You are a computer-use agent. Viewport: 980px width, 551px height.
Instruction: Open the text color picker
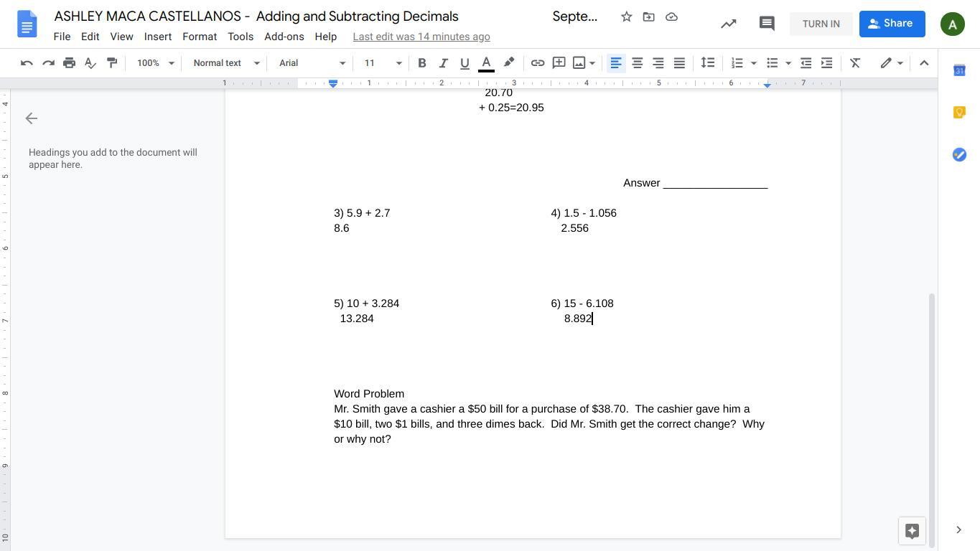click(x=486, y=63)
